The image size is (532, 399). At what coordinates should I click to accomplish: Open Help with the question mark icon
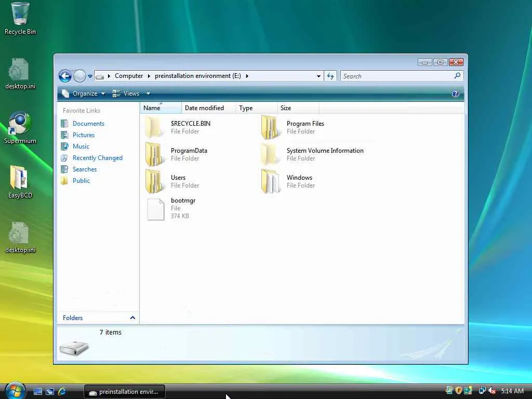(x=455, y=94)
